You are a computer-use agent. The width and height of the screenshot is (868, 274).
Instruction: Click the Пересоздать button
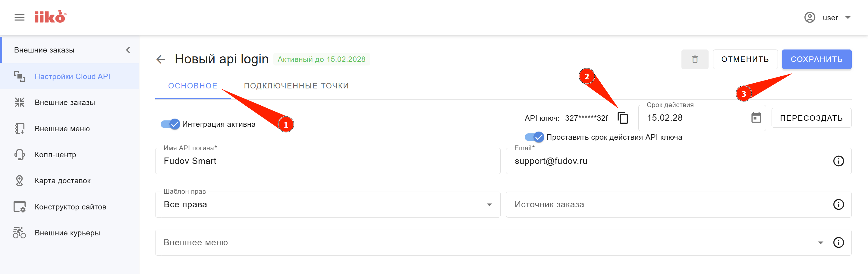pos(811,118)
